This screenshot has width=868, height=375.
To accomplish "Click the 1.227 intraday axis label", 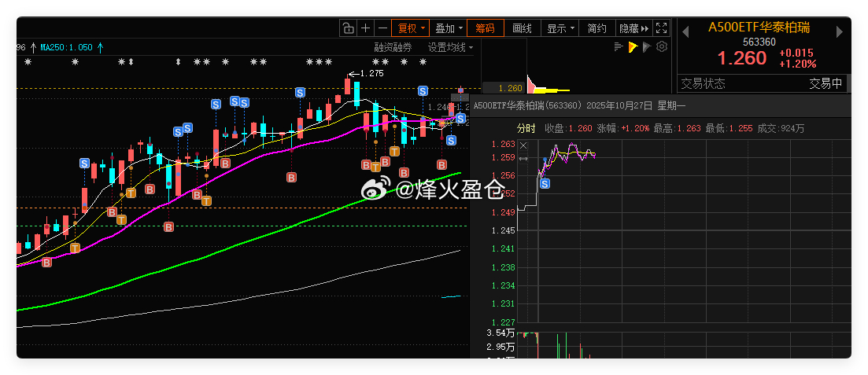I will point(503,322).
